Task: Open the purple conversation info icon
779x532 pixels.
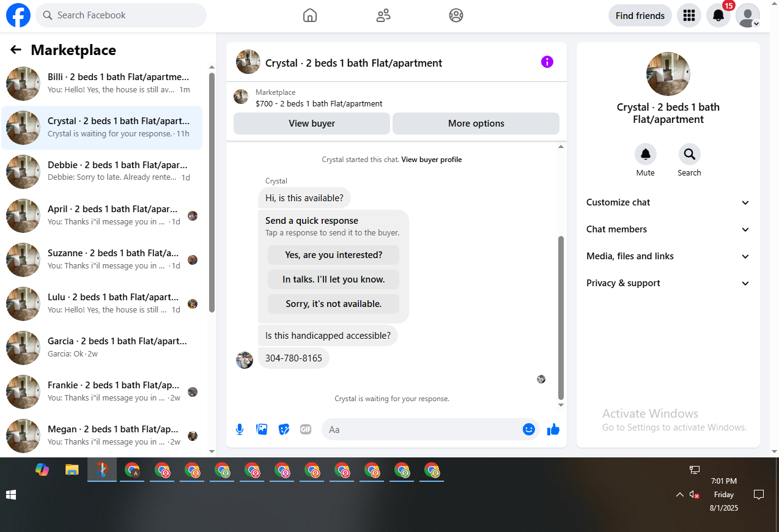Action: pos(547,62)
